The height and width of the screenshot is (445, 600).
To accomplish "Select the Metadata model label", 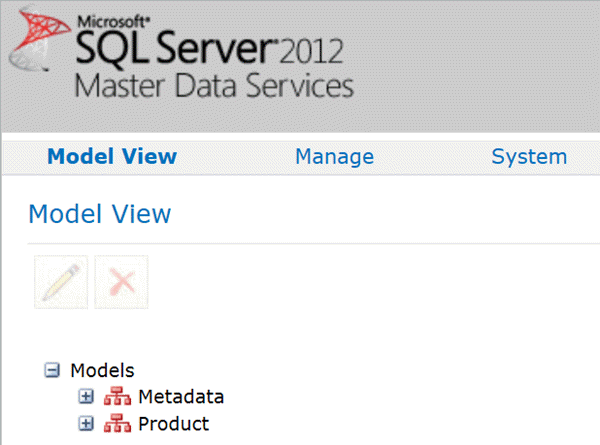I will click(x=181, y=397).
